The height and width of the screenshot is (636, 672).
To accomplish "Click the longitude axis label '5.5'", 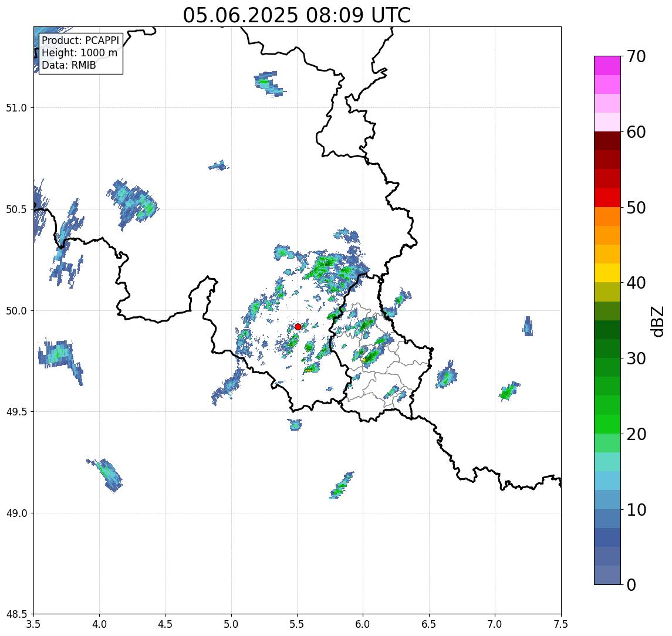I will 297,624.
